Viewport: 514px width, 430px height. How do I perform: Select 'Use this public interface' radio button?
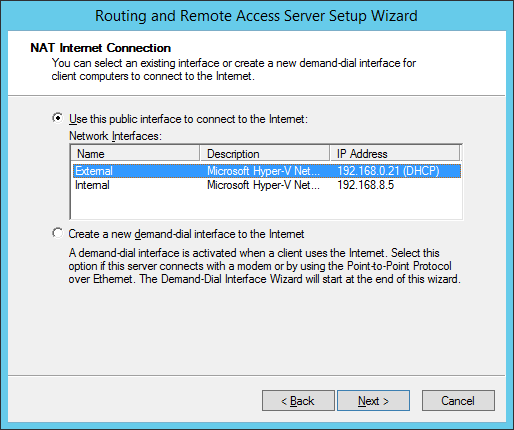click(58, 118)
